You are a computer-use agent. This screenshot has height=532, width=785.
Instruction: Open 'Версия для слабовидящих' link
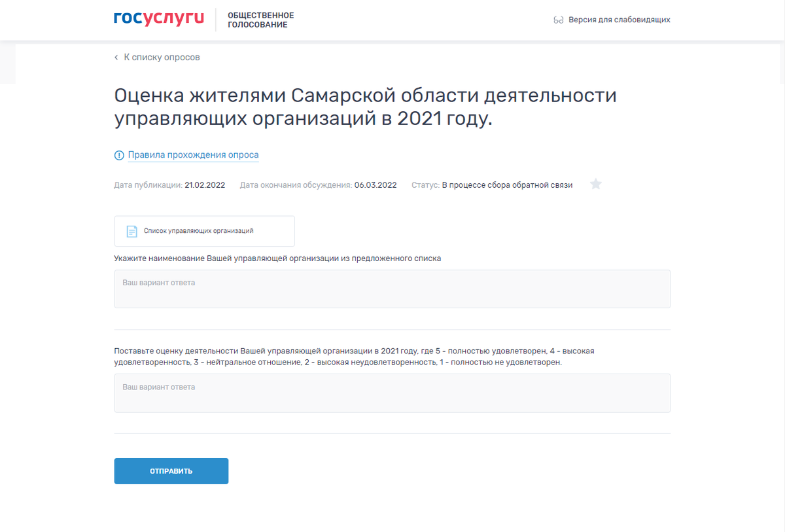tap(619, 20)
